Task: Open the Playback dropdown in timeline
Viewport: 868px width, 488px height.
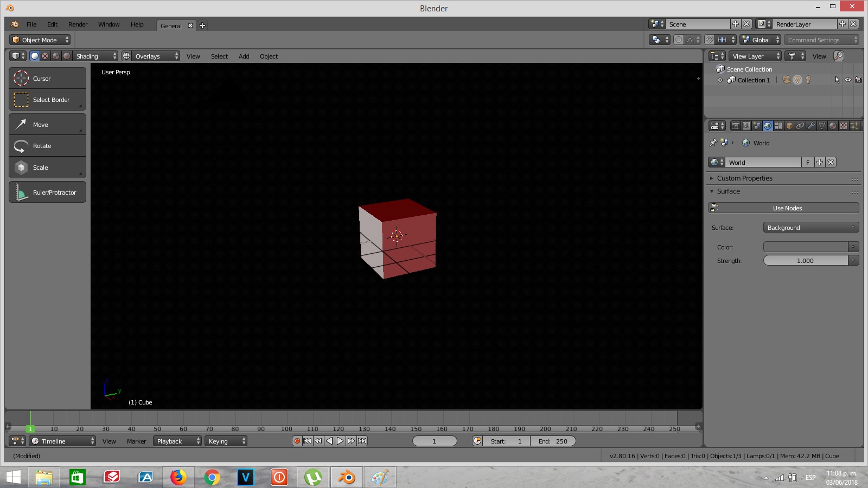Action: (177, 441)
